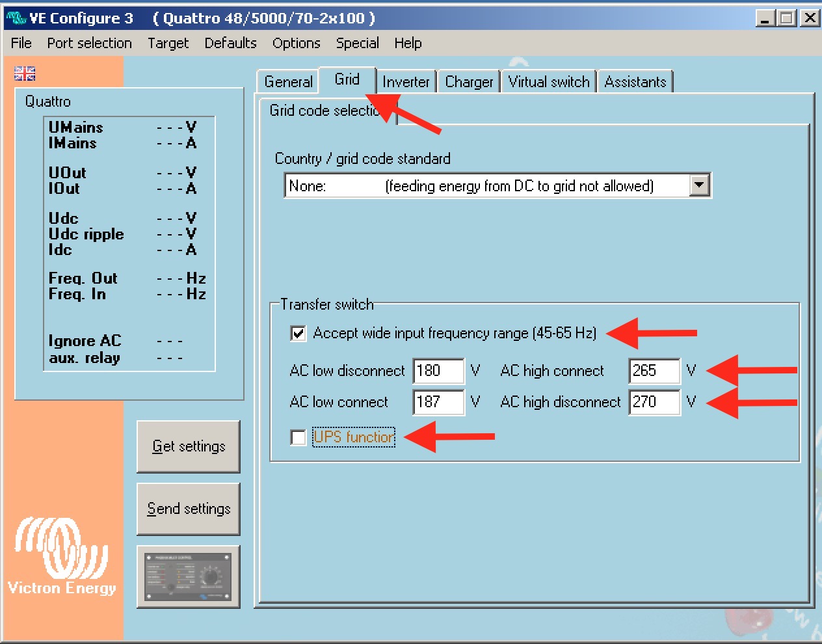Click the device panel image button
Screen dimensions: 822x644
[188, 577]
